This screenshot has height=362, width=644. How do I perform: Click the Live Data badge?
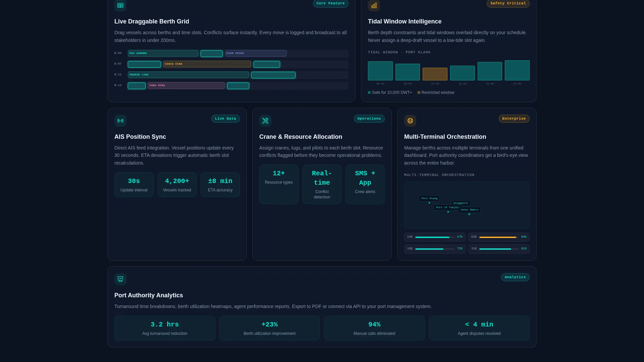(x=225, y=119)
